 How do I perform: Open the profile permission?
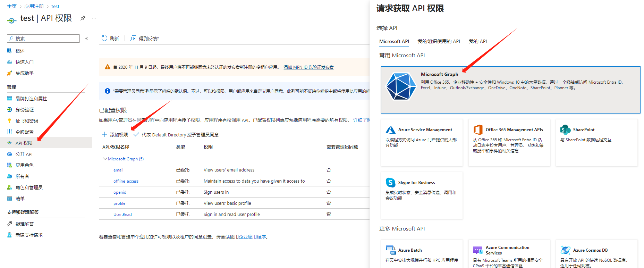[x=119, y=203]
